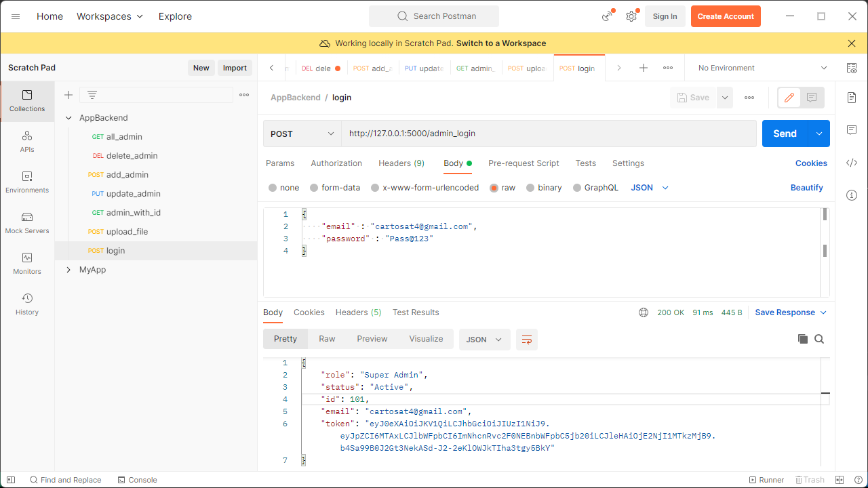The width and height of the screenshot is (868, 488).
Task: Close the Scratch Pad banner
Action: tap(852, 43)
